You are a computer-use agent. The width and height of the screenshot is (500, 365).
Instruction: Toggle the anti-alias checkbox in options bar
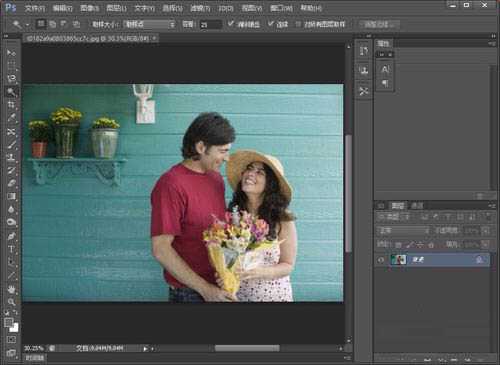pyautogui.click(x=231, y=24)
